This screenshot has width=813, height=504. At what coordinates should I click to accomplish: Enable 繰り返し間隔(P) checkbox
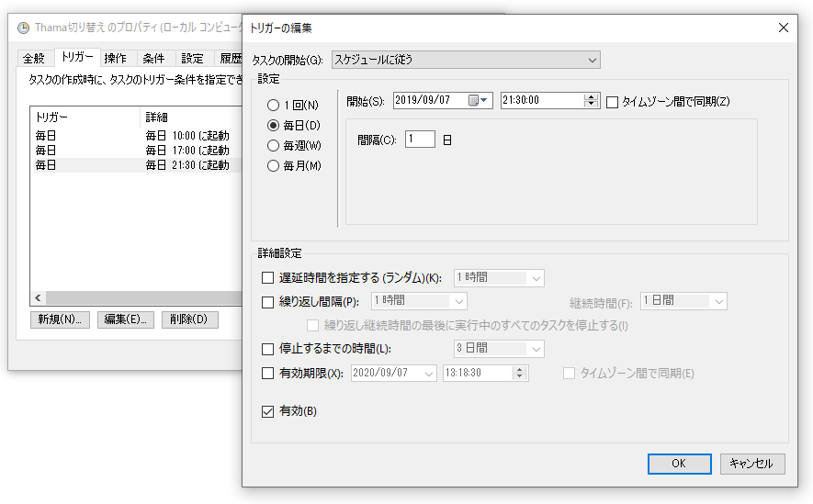pyautogui.click(x=267, y=302)
